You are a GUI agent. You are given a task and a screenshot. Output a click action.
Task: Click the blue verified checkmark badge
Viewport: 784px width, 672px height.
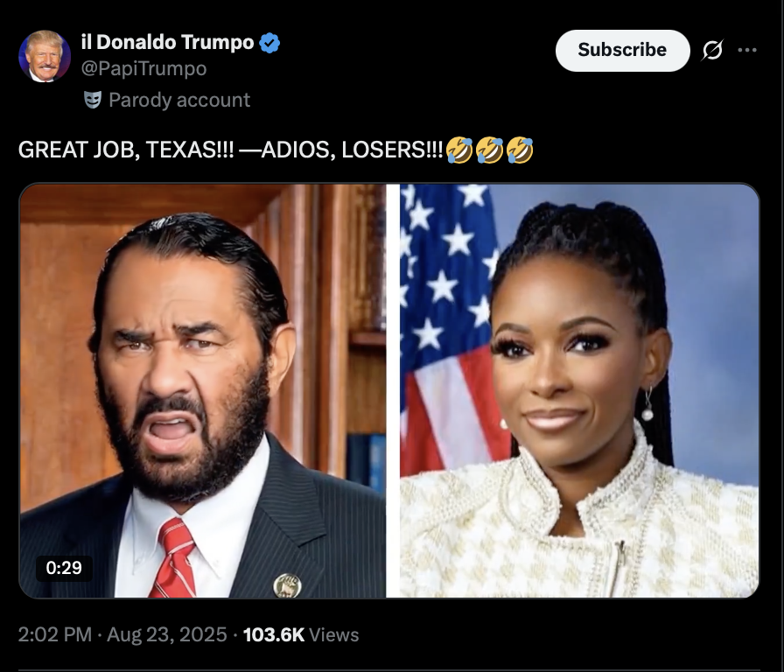point(269,43)
